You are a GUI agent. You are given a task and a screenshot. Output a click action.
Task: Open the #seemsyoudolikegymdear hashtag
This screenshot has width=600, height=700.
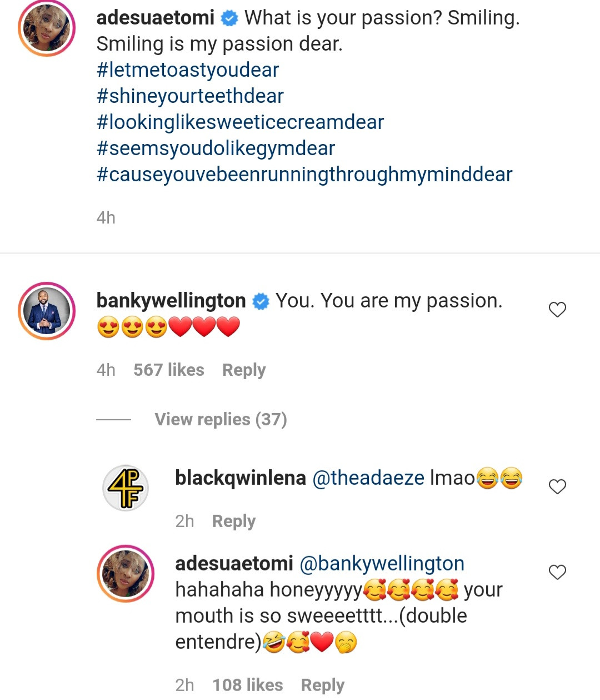point(216,148)
